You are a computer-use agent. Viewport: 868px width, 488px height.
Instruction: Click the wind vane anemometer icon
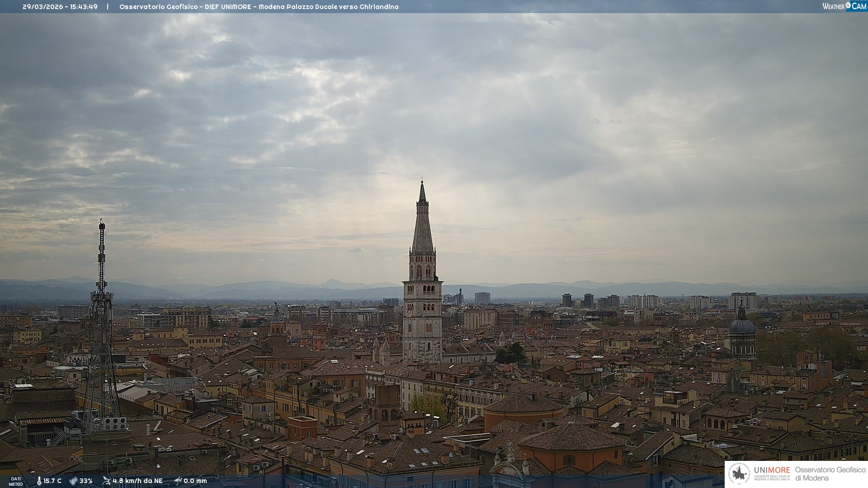coord(106,481)
